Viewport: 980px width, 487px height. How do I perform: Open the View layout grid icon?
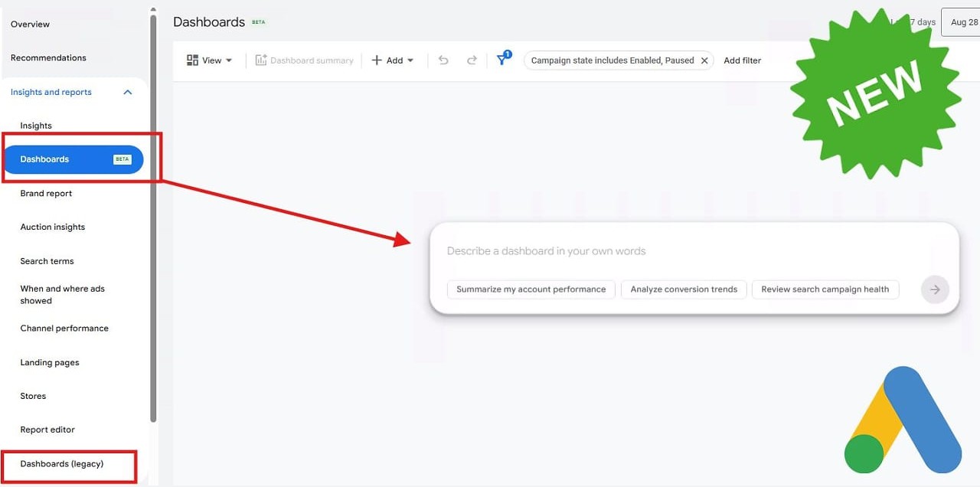click(193, 60)
